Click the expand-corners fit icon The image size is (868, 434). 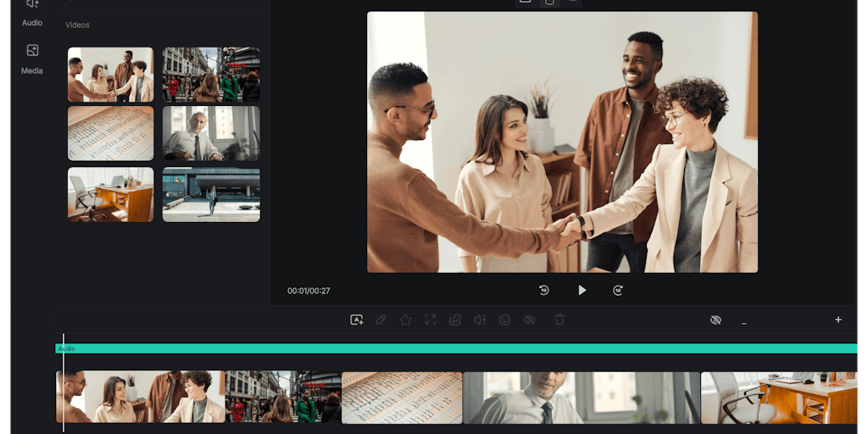(x=430, y=320)
